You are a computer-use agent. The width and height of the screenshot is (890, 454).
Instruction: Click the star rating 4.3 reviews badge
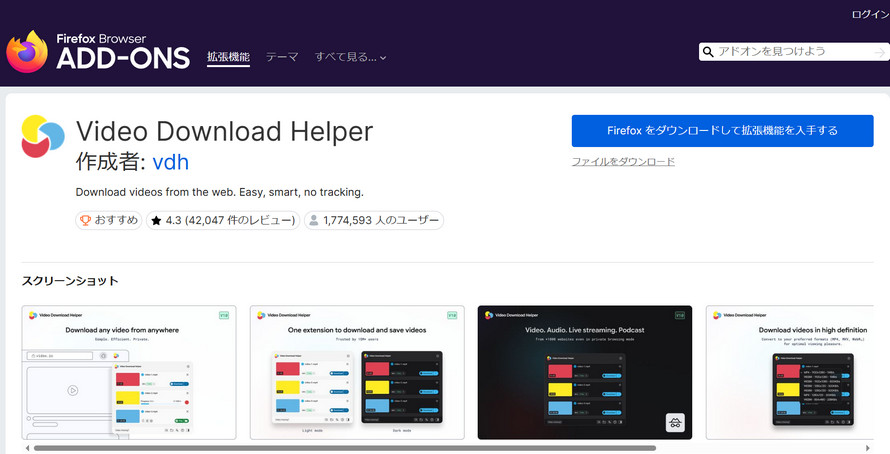(x=223, y=220)
